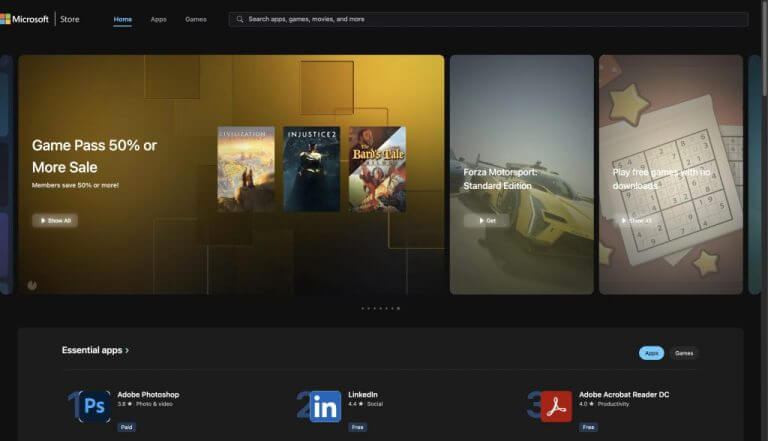This screenshot has width=768, height=441.
Task: Click Members save 50% or more text
Action: [x=75, y=185]
